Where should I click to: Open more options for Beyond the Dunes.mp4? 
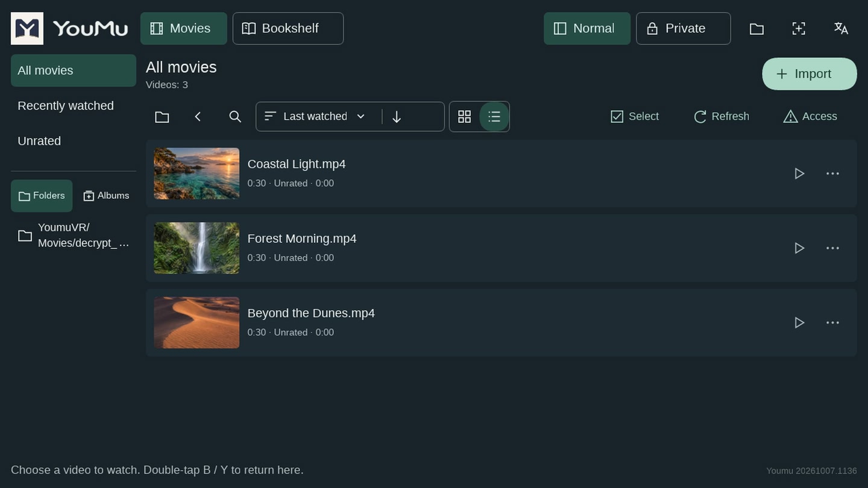point(832,323)
